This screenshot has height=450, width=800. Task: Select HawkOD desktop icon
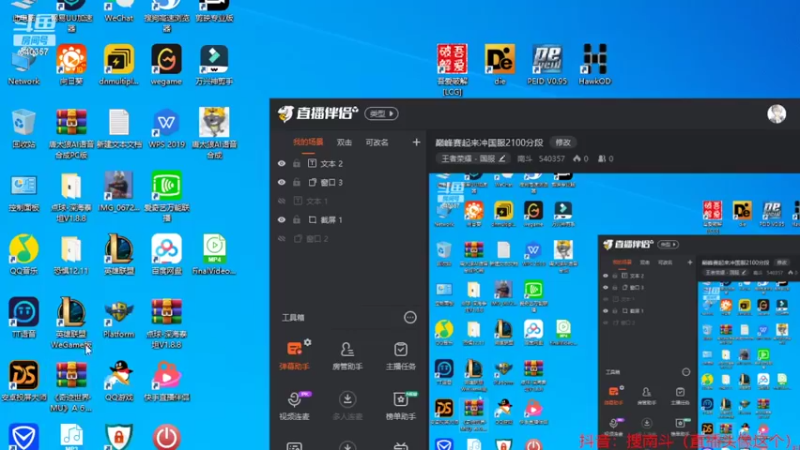[594, 64]
